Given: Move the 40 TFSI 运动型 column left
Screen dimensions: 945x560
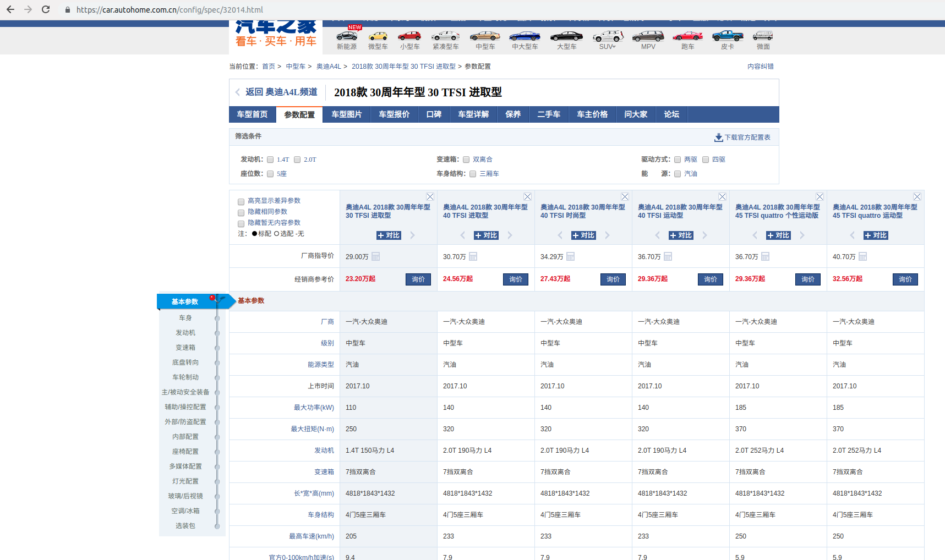Looking at the screenshot, I should pyautogui.click(x=658, y=235).
